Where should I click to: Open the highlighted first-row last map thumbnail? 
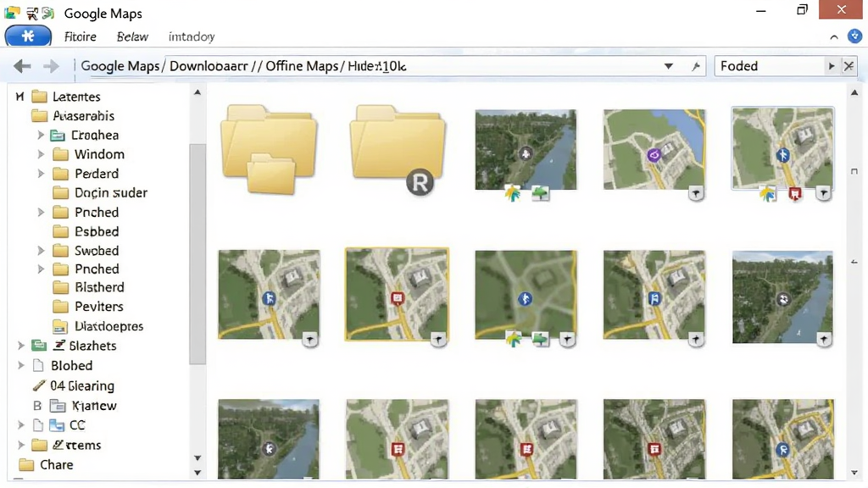click(782, 148)
